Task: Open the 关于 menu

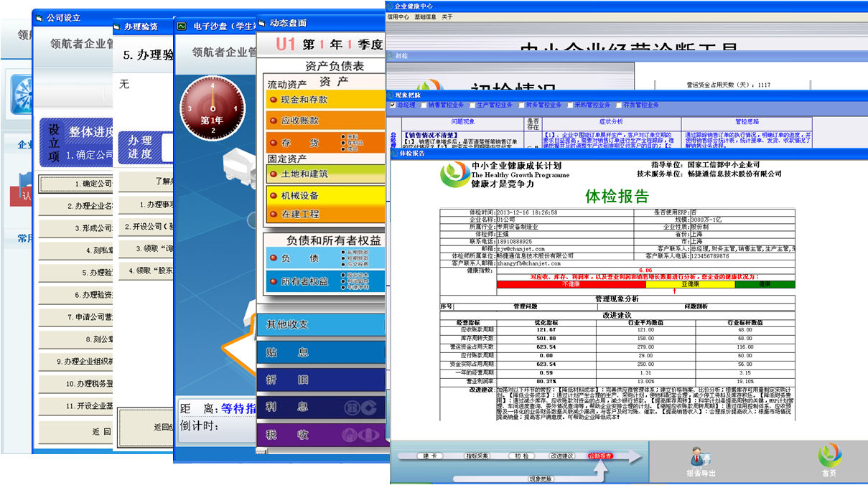Action: tap(447, 17)
